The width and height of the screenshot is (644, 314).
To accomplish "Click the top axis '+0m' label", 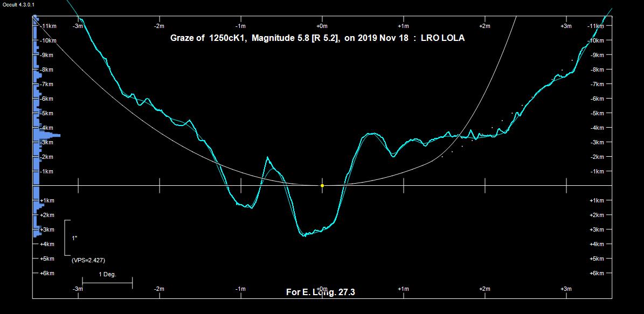I will coord(322,26).
